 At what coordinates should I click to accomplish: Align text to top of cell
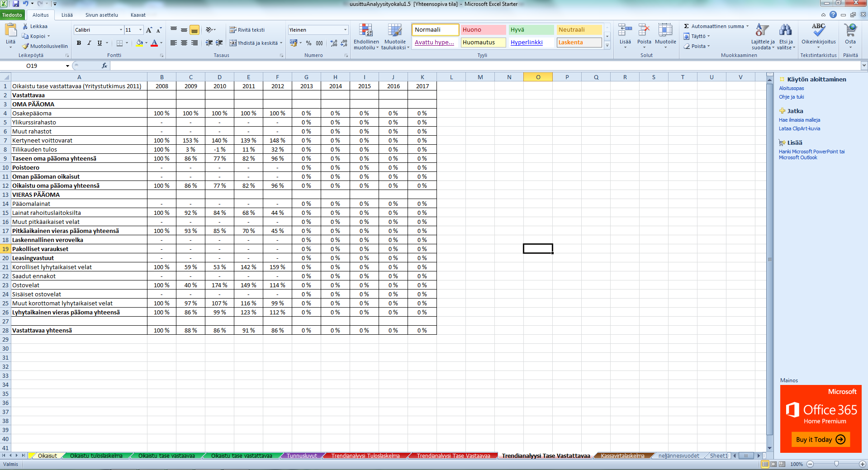pyautogui.click(x=174, y=30)
